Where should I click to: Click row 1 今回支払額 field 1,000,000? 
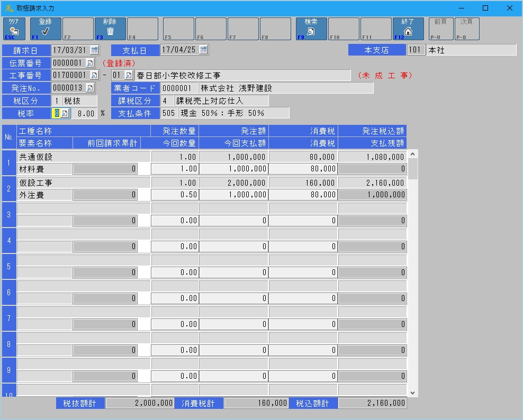coord(233,169)
